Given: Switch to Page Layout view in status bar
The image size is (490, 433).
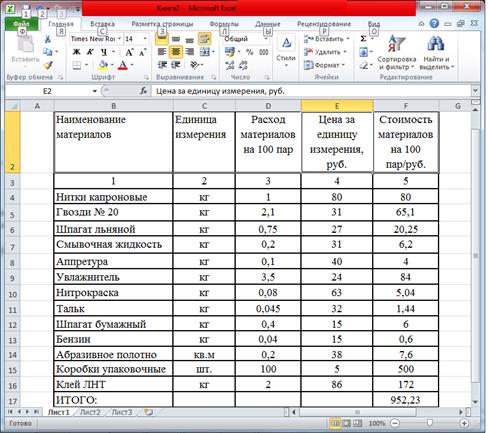Looking at the screenshot, I should (x=347, y=423).
